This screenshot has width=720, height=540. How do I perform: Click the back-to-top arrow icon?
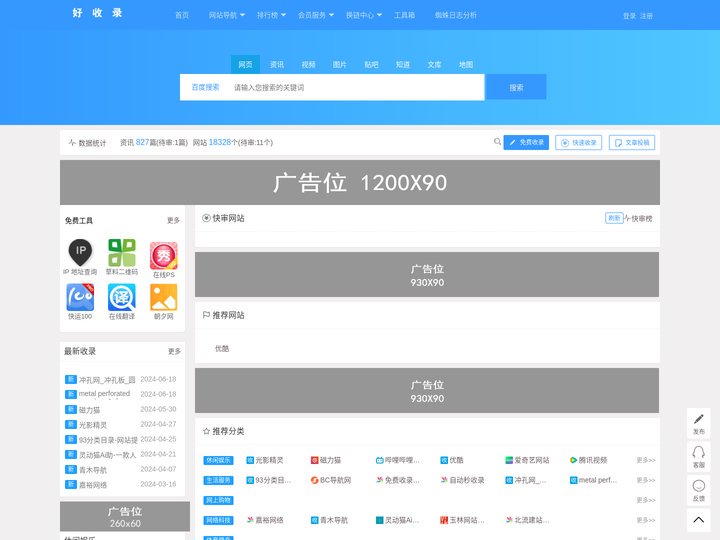(698, 520)
